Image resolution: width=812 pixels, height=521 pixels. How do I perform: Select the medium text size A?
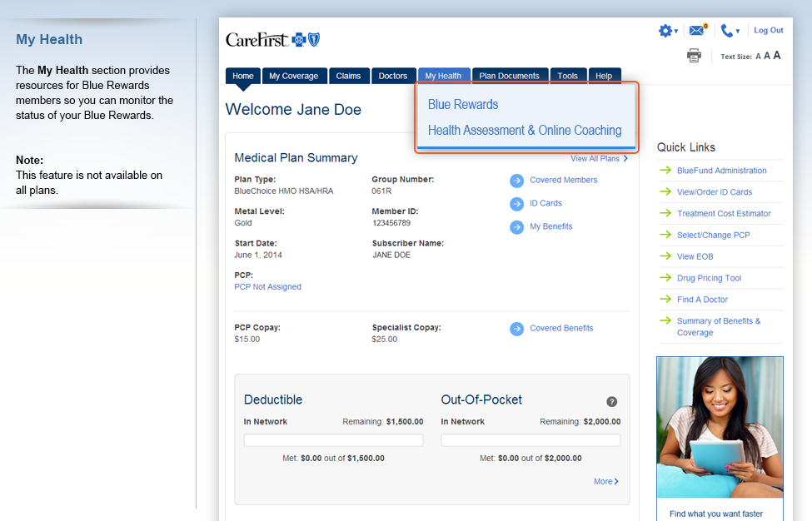(x=767, y=56)
